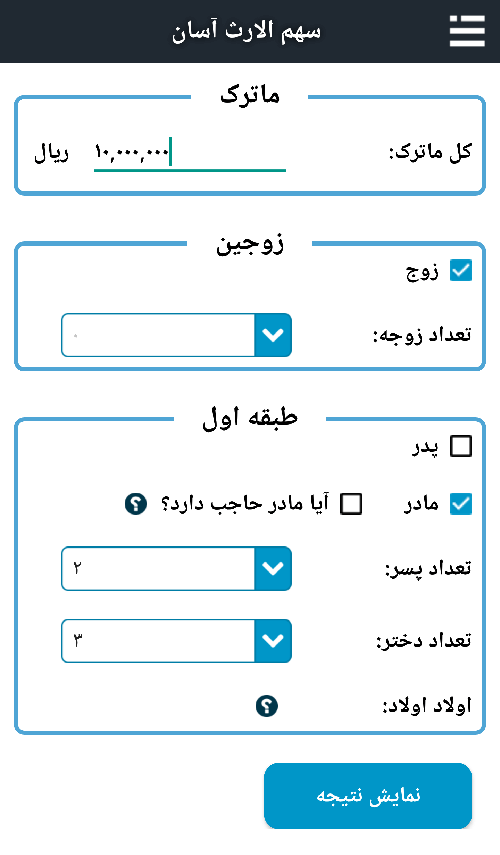Click the سهم الارث آسان title
500x855 pixels.
[246, 31]
